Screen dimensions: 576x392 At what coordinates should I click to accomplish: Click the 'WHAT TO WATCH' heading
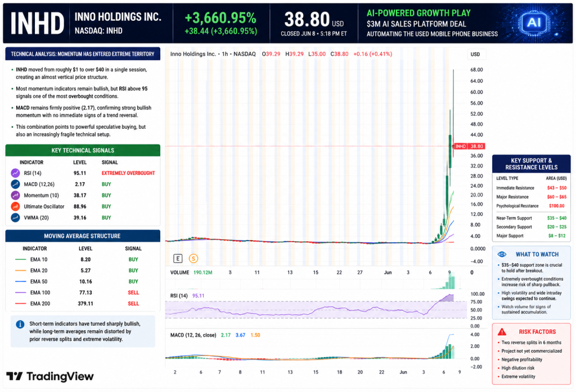point(537,254)
